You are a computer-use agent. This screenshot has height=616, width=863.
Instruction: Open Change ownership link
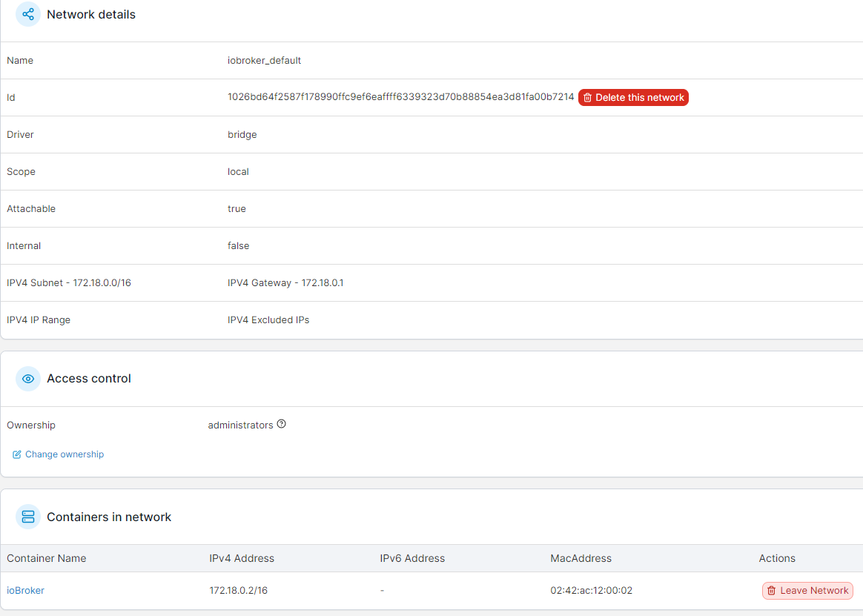coord(65,454)
